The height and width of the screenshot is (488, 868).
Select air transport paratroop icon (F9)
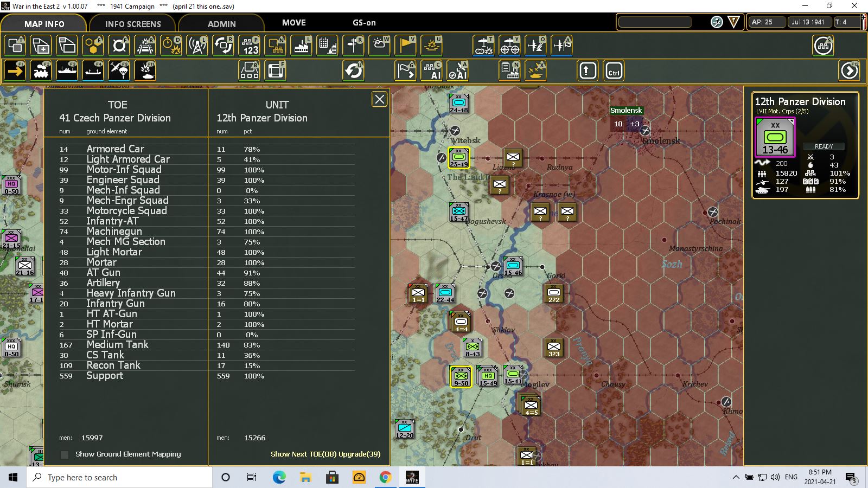(119, 70)
